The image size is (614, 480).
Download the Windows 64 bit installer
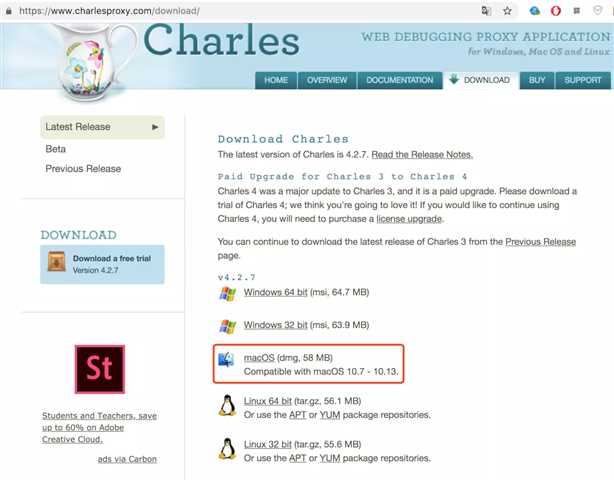[275, 292]
